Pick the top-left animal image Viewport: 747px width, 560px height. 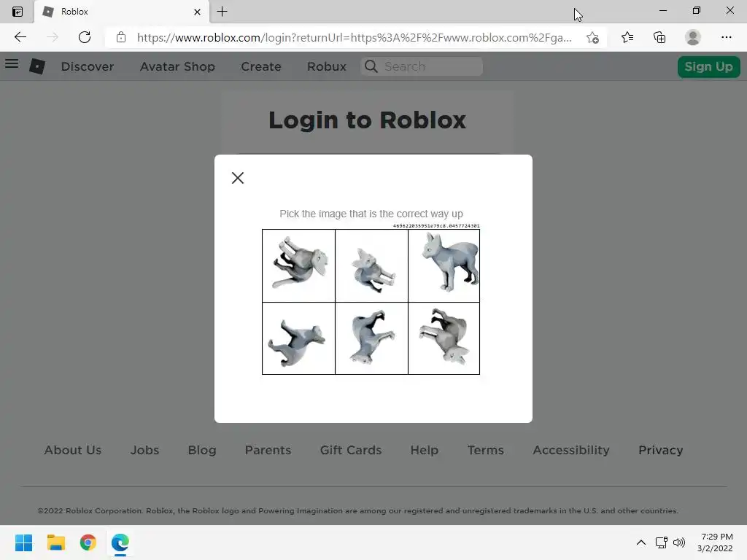point(298,265)
